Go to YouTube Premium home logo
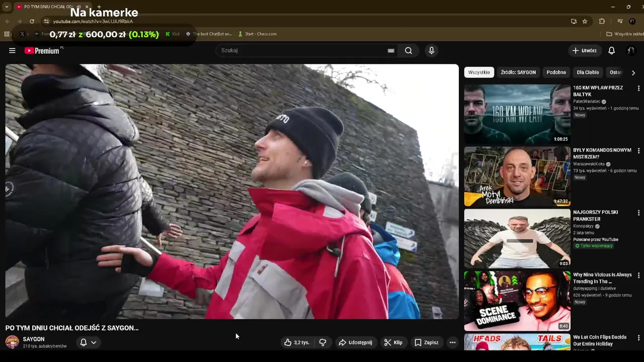Image resolution: width=644 pixels, height=362 pixels. 42,50
